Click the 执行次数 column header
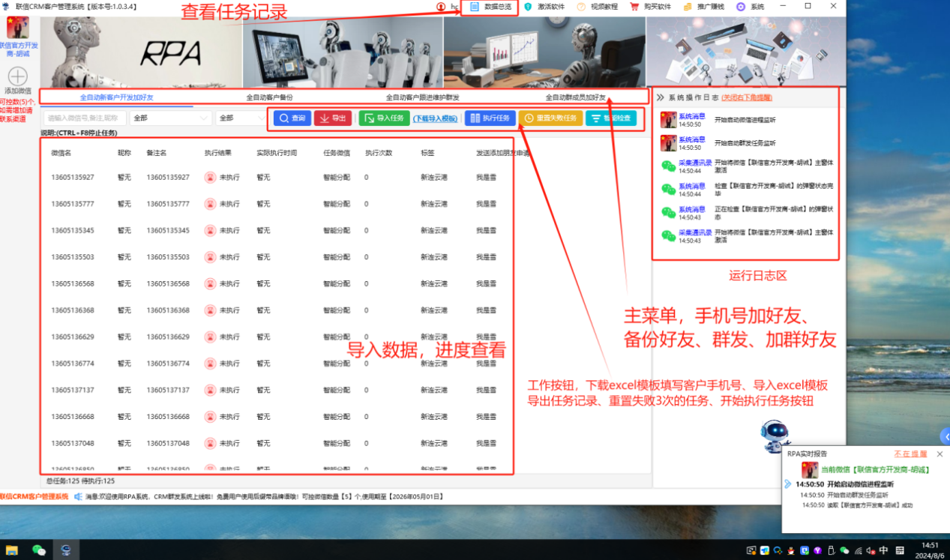This screenshot has width=950, height=560. tap(379, 153)
